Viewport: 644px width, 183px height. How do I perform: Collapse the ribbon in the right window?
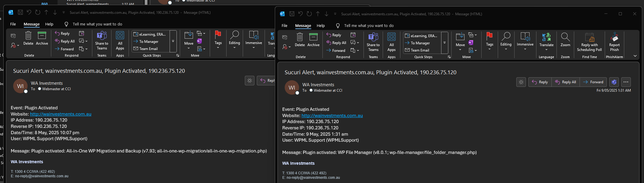coord(635,56)
